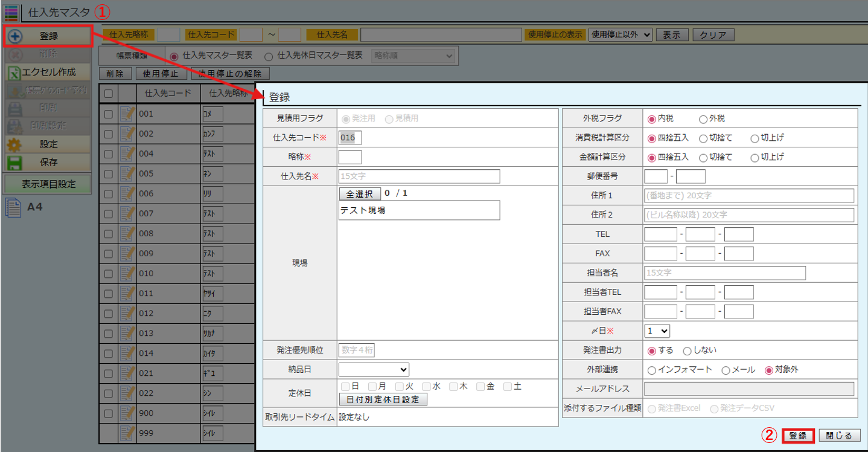The height and width of the screenshot is (452, 868).
Task: Open the app menu icon beside 仕入先マスタ
Action: pyautogui.click(x=11, y=11)
